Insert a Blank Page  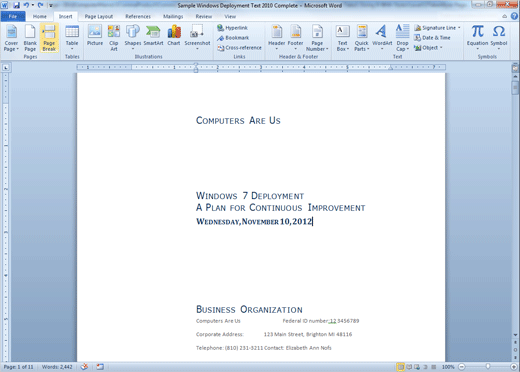point(30,38)
